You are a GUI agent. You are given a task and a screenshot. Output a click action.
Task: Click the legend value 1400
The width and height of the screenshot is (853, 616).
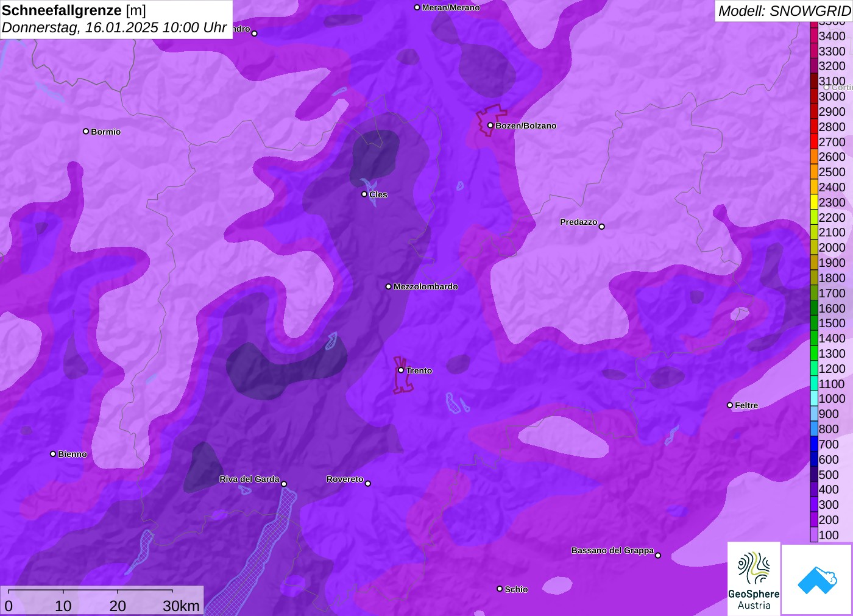(832, 338)
